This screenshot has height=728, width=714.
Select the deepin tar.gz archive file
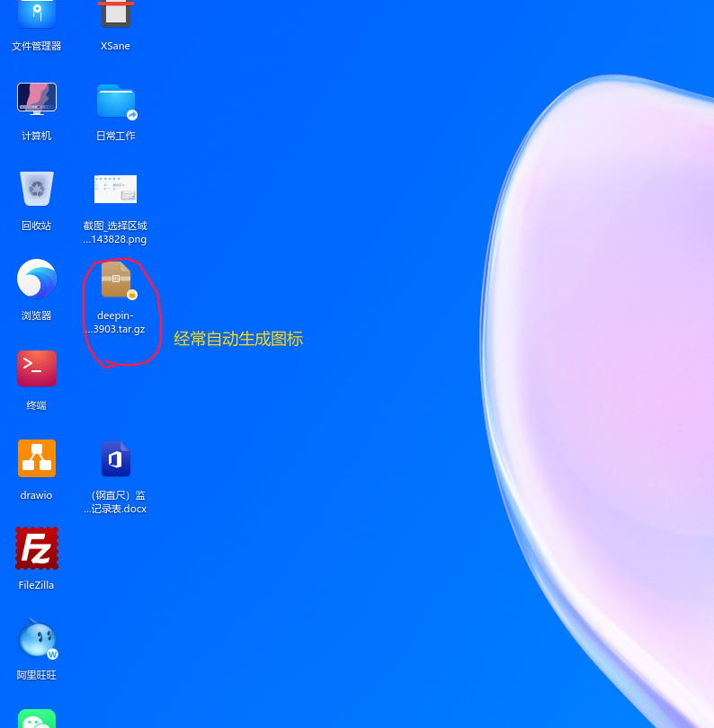click(x=117, y=280)
